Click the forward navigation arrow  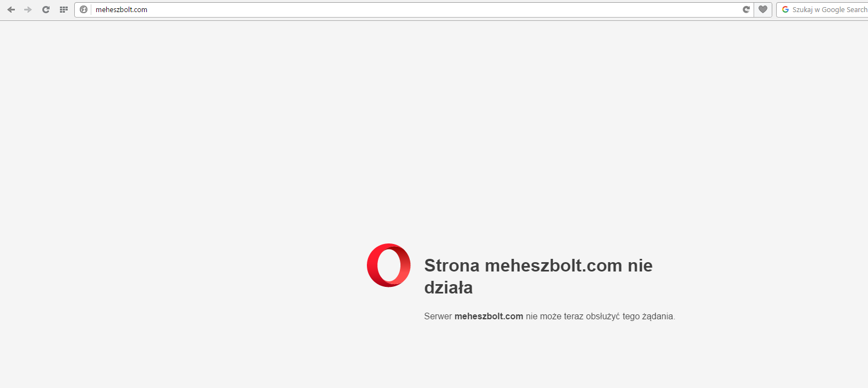click(x=28, y=9)
